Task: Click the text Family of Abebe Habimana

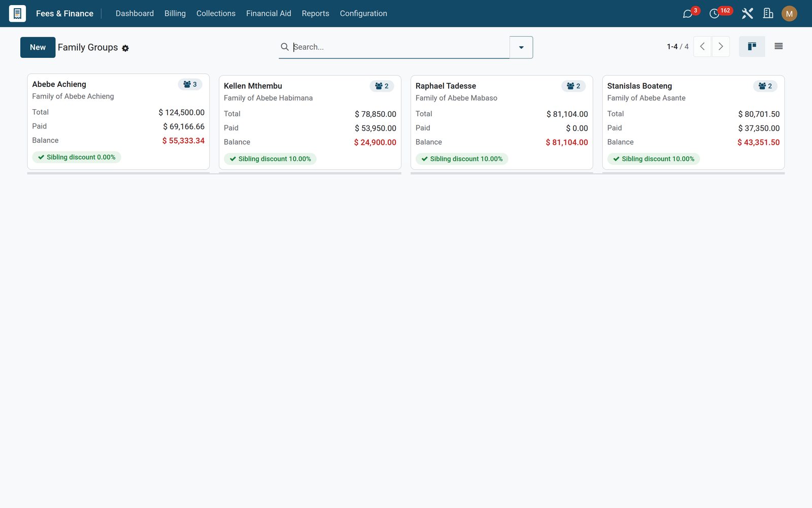Action: (268, 98)
